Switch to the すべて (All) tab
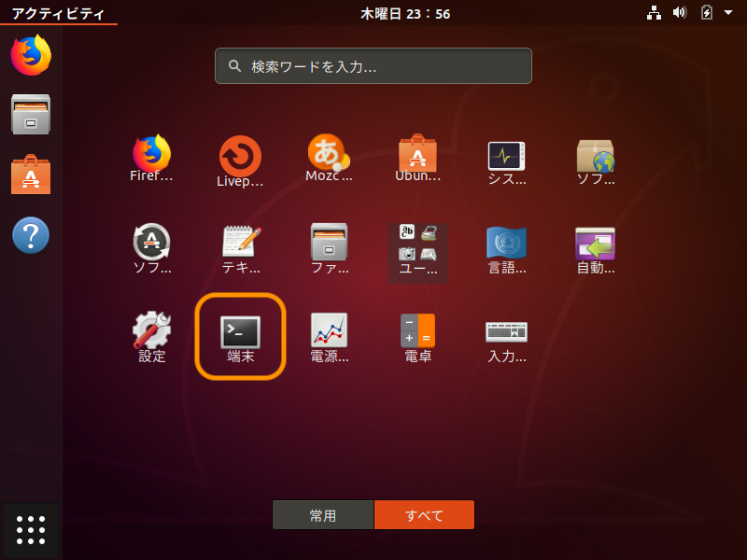 [x=424, y=515]
